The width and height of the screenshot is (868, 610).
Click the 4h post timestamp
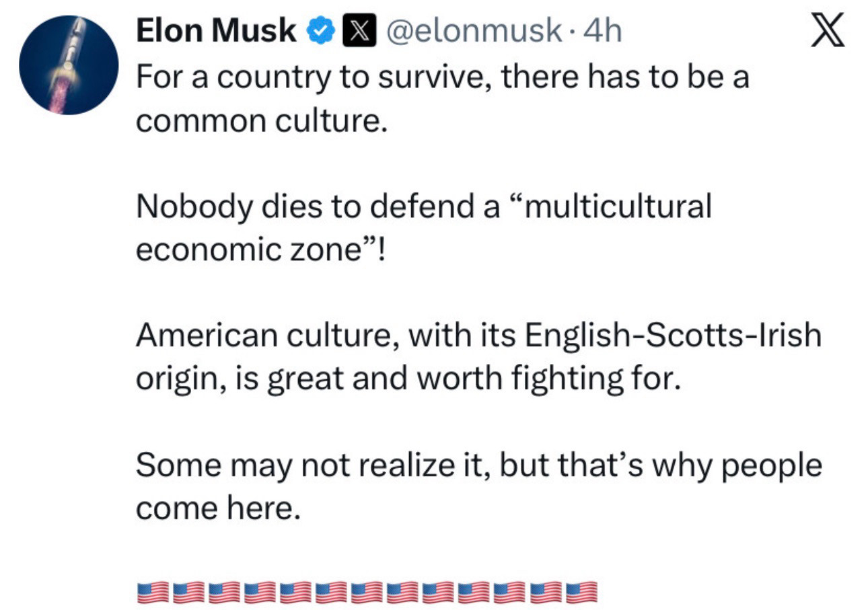pyautogui.click(x=603, y=31)
